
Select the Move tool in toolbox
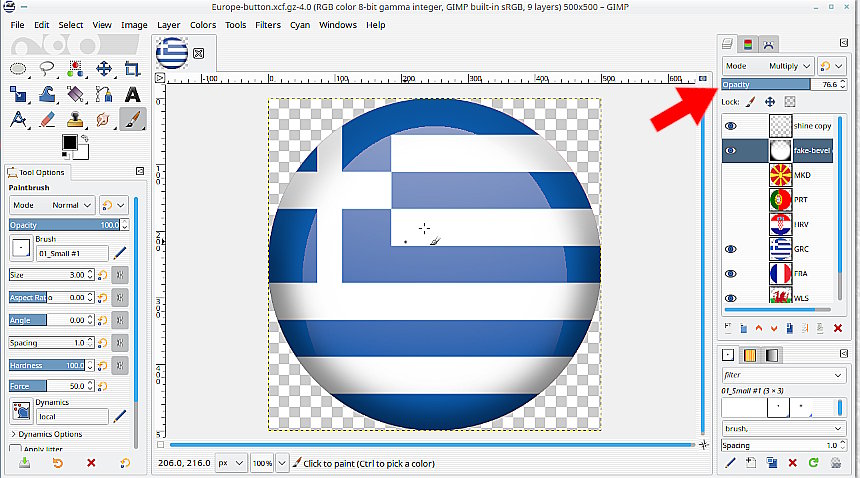(104, 69)
